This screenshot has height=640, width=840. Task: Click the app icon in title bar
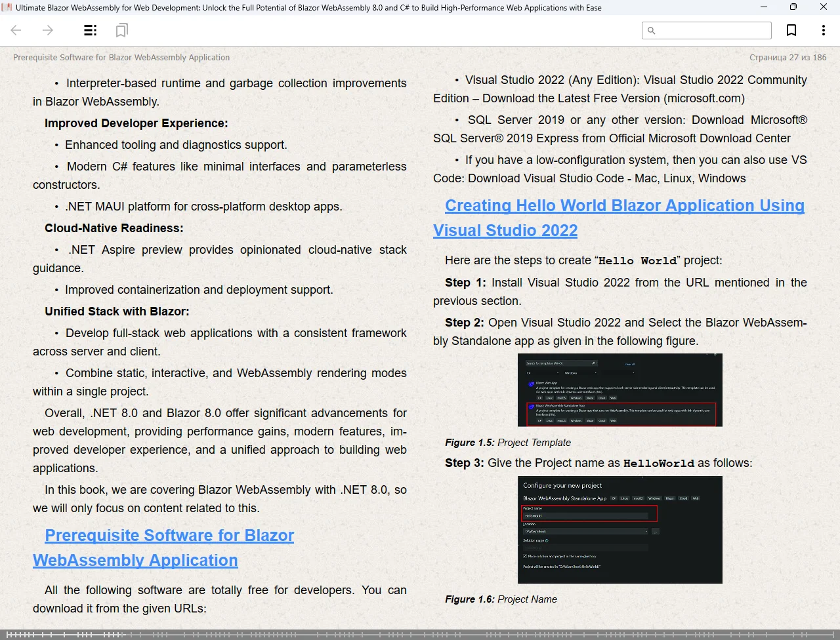pyautogui.click(x=7, y=7)
